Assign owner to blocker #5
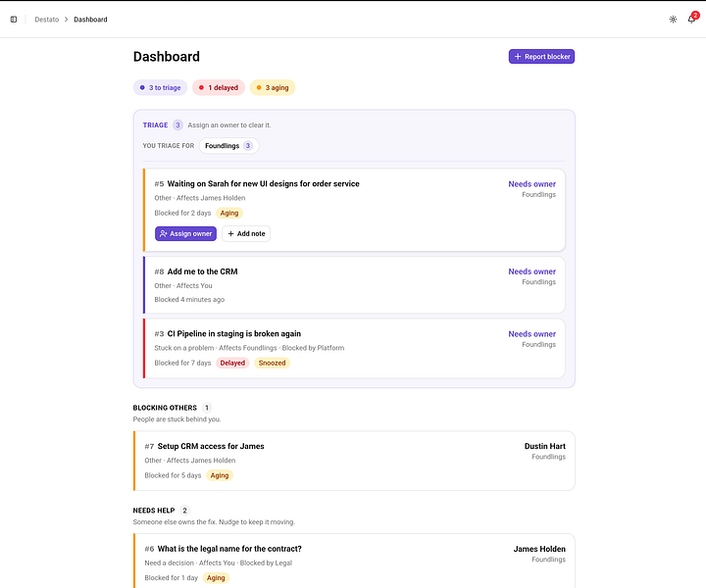The image size is (706, 588). [x=185, y=234]
